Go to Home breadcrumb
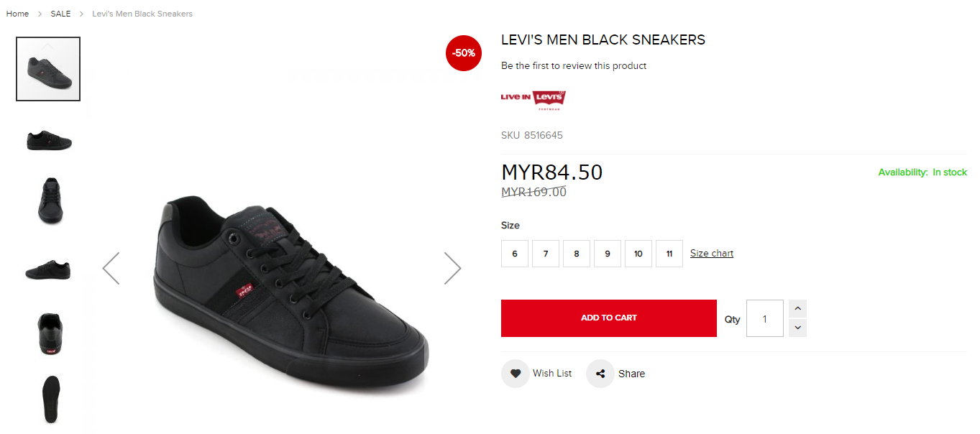Viewport: 980px width, 434px height. point(17,14)
